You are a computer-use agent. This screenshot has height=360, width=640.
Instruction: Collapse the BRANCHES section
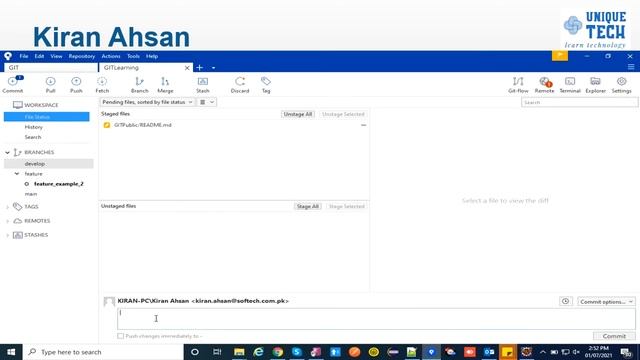(7, 152)
